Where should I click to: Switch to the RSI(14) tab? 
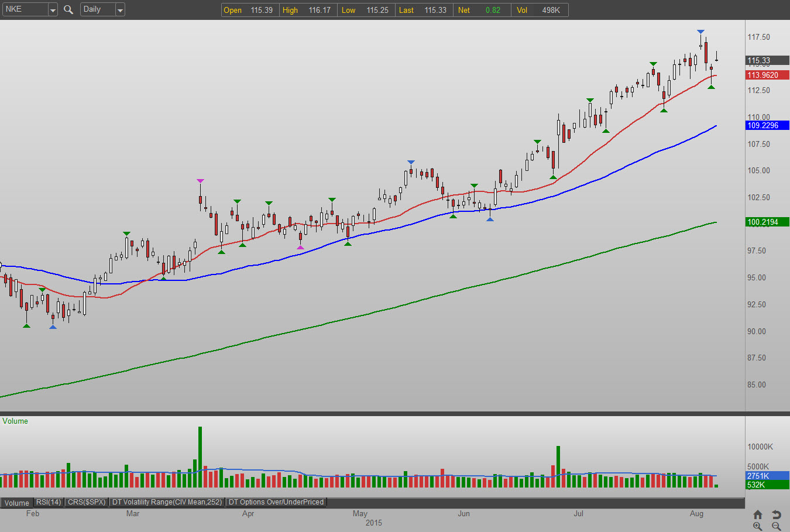pyautogui.click(x=49, y=502)
